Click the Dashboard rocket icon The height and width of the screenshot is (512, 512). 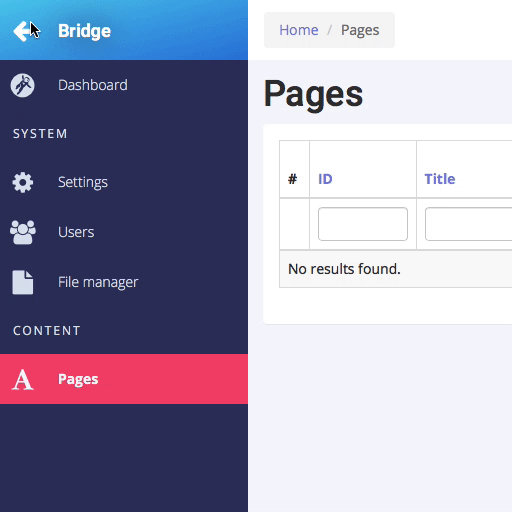point(22,85)
